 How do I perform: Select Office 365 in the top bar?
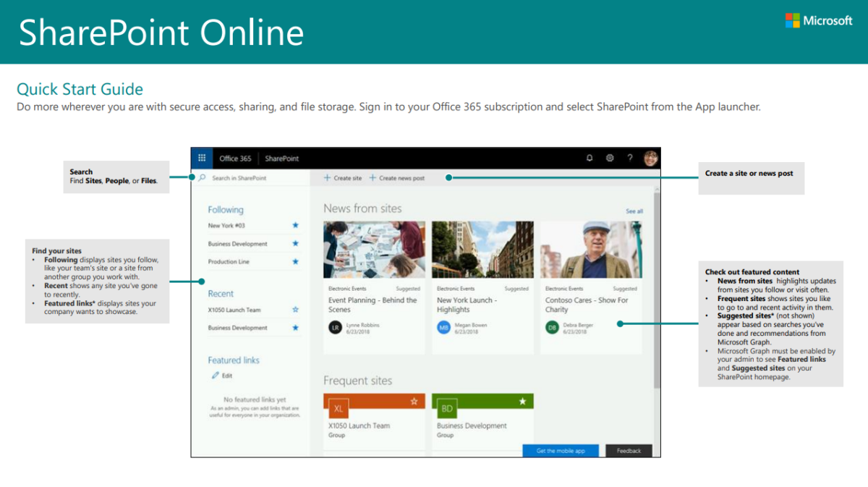(x=236, y=158)
